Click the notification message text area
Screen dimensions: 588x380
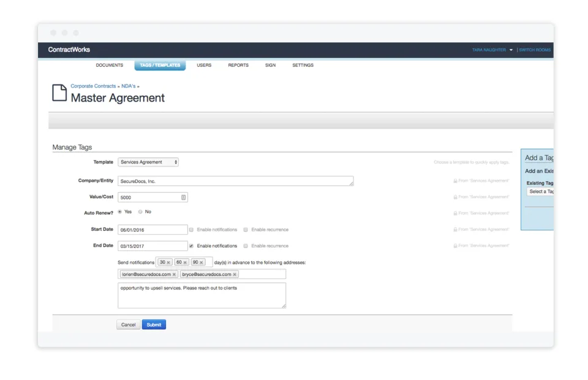pos(202,296)
